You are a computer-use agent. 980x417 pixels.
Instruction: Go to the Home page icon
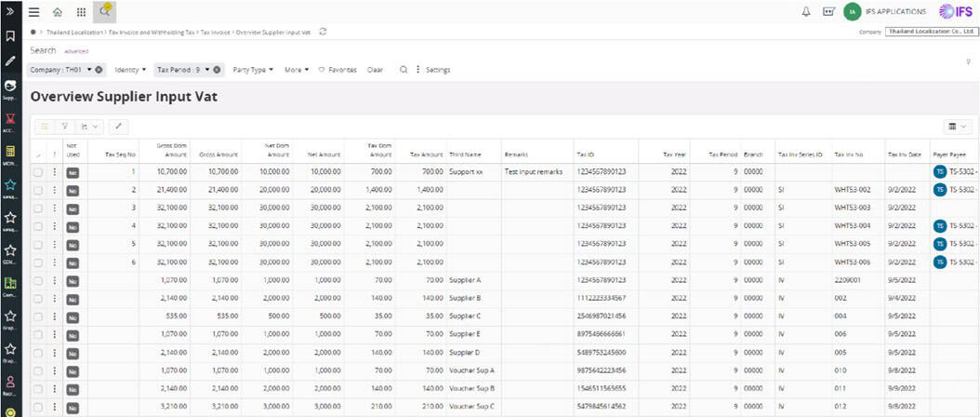[58, 12]
